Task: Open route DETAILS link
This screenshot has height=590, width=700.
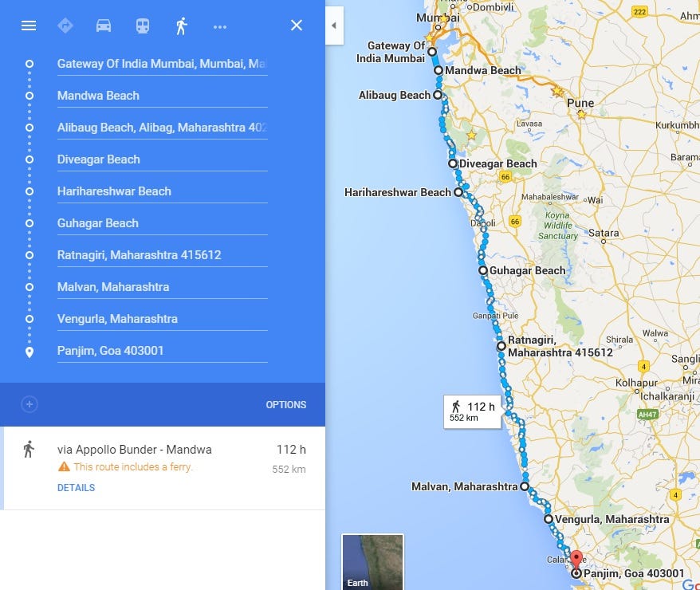Action: [76, 487]
